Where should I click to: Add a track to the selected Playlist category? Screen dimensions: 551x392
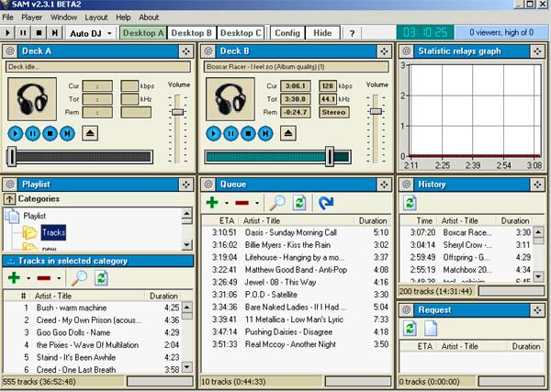point(14,278)
